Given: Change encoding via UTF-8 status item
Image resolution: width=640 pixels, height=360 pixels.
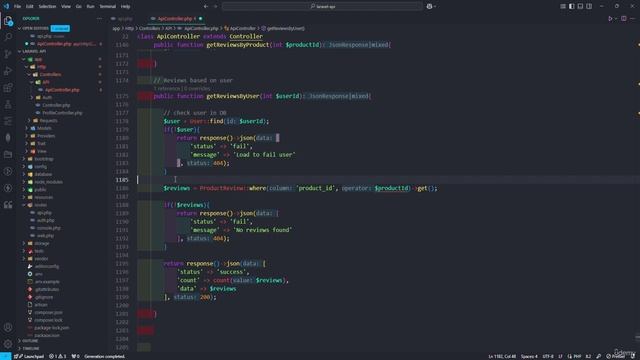Looking at the screenshot, I should click(548, 356).
